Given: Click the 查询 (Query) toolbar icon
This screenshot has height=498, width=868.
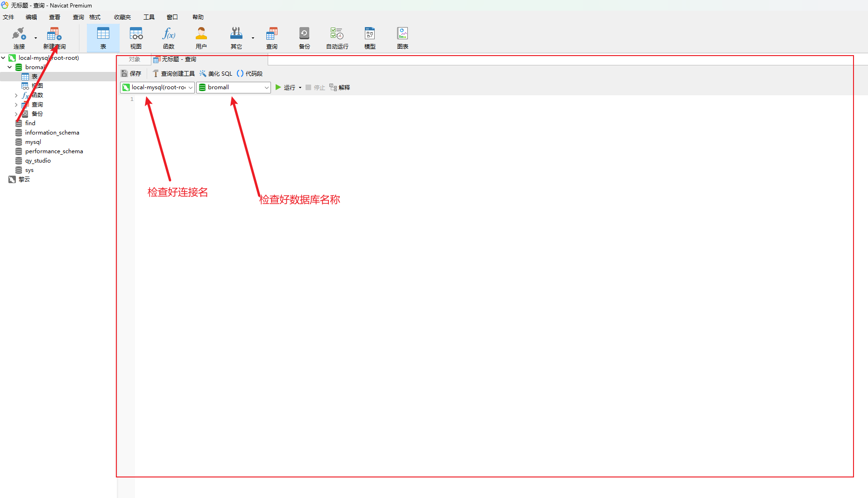Looking at the screenshot, I should [x=272, y=38].
